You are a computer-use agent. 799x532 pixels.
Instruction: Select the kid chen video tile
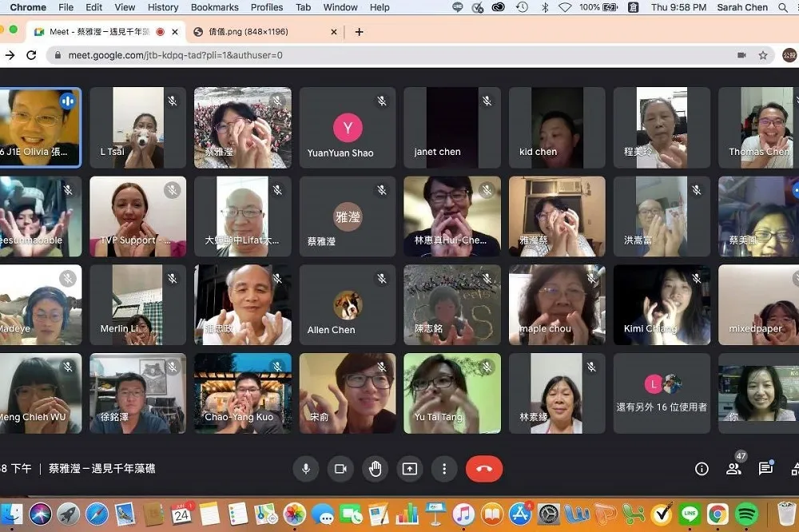click(557, 127)
